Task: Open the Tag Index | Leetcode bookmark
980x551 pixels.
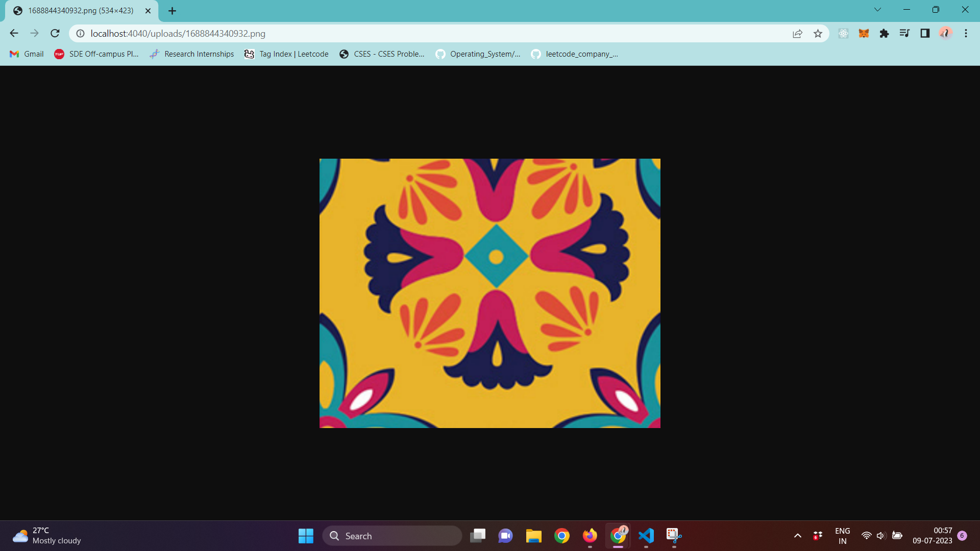Action: coord(286,54)
